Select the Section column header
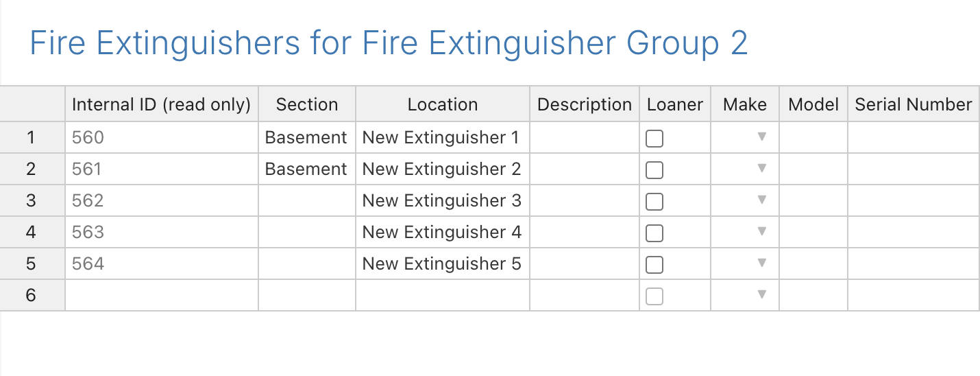 pos(307,104)
